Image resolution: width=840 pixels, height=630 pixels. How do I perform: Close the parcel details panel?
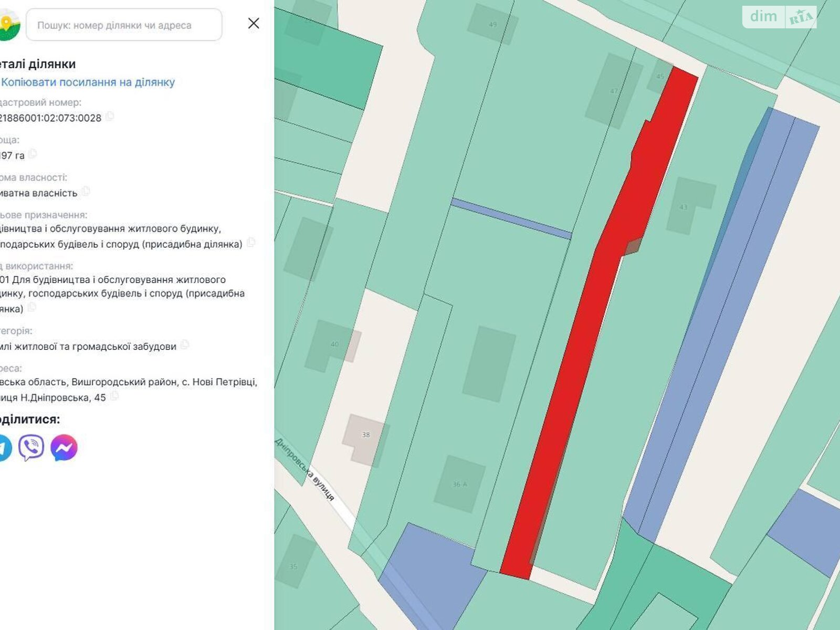[254, 24]
